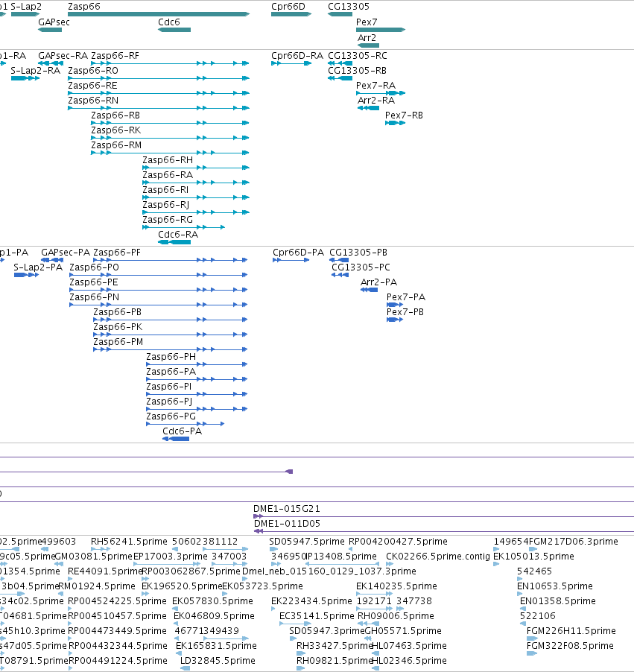Screen dimensions: 634x672
Task: Click the FGM226H11.5prime EST label
Action: 571,631
